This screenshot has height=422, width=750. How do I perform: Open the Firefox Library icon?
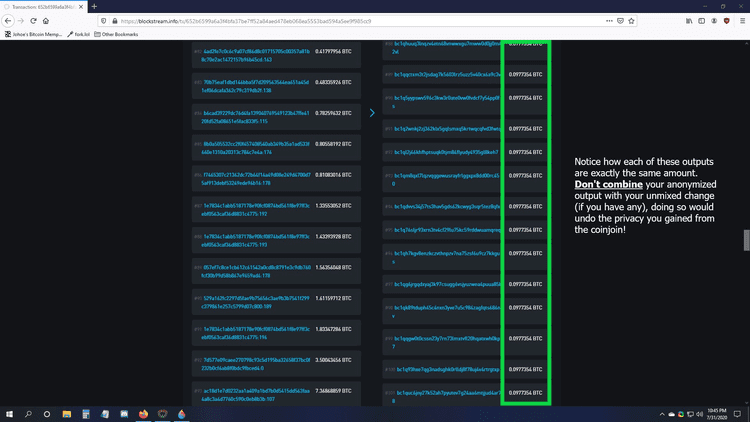coord(689,21)
